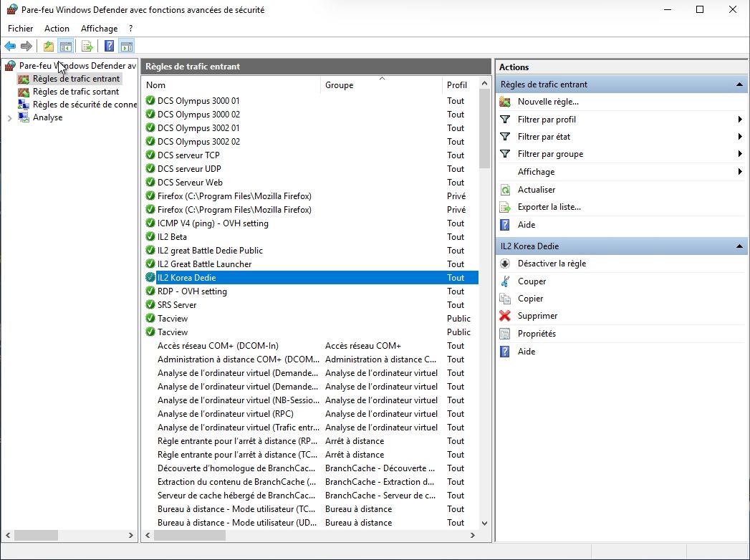Click the Règles de trafic sortant tree icon
The image size is (750, 560).
24,92
